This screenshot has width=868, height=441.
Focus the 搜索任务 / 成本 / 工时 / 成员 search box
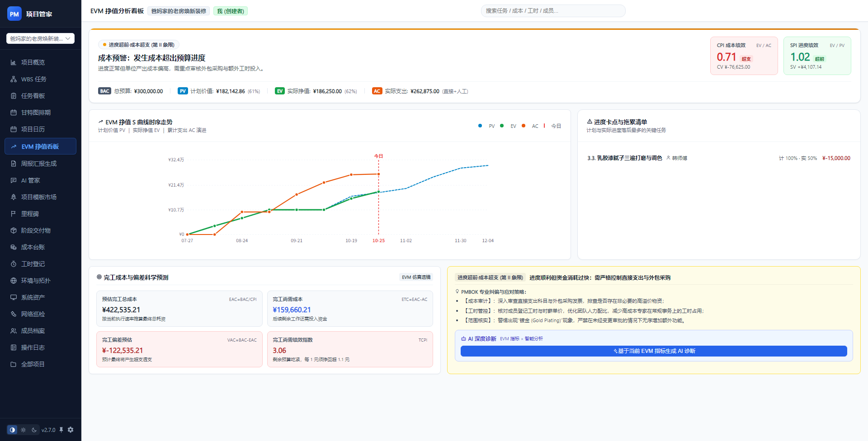coord(553,11)
